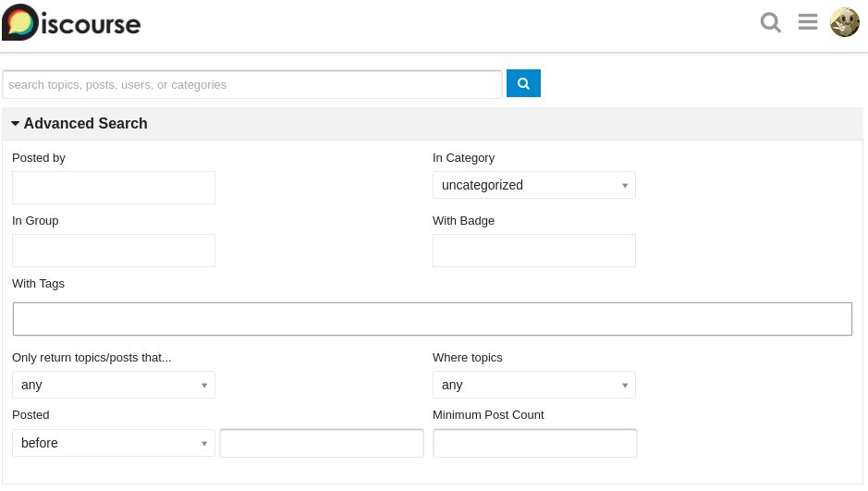Image resolution: width=868 pixels, height=491 pixels.
Task: Expand the Where topics dropdown
Action: tap(533, 385)
